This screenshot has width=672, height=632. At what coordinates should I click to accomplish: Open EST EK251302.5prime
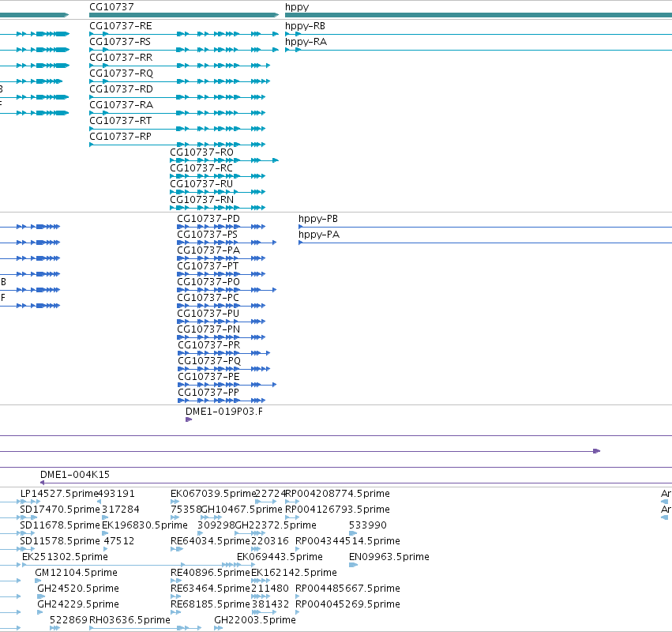pos(65,557)
